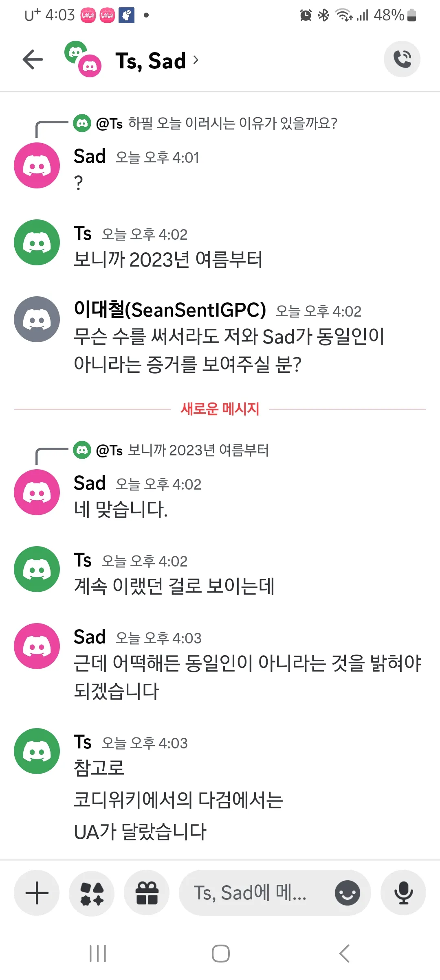Open the Gift picker icon
The height and width of the screenshot is (980, 440).
[x=146, y=892]
